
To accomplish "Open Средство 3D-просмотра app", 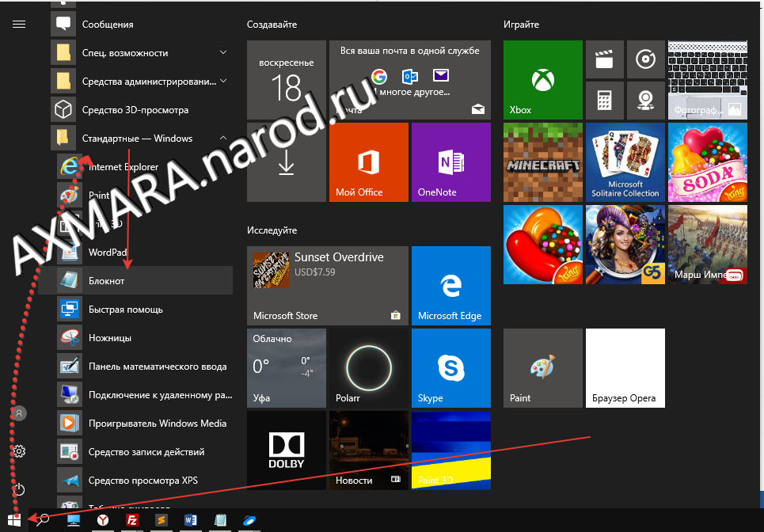I will point(141,110).
